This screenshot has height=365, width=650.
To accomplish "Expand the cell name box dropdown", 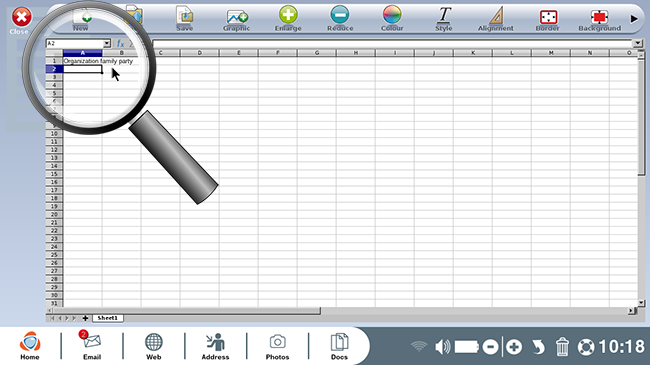I will (107, 44).
